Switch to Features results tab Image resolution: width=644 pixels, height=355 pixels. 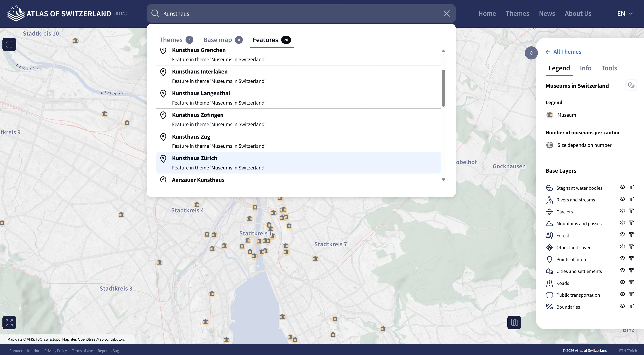(x=272, y=40)
